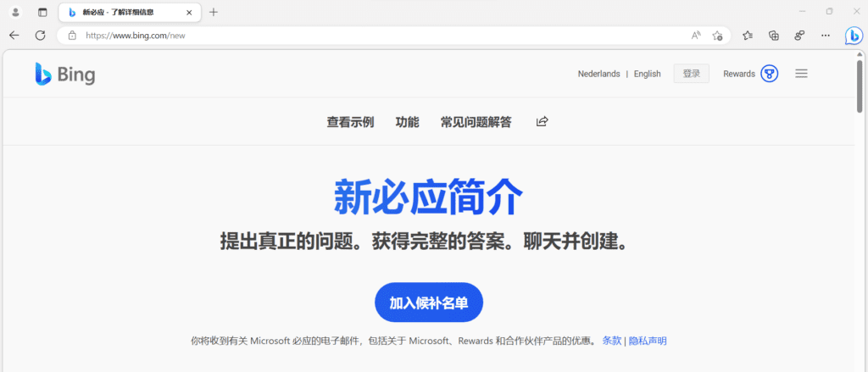Screen dimensions: 868x372
Task: Click the 加入候补名单 button
Action: 429,303
